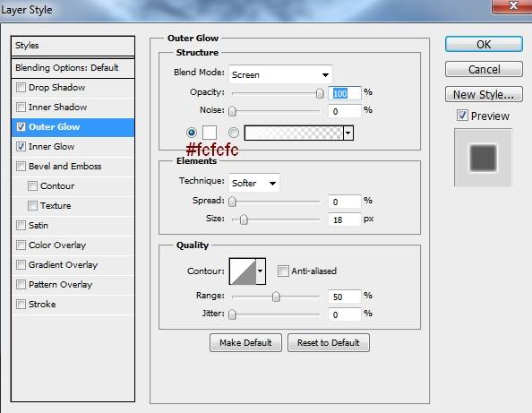532x413 pixels.
Task: Click the New Style... button
Action: (x=484, y=95)
